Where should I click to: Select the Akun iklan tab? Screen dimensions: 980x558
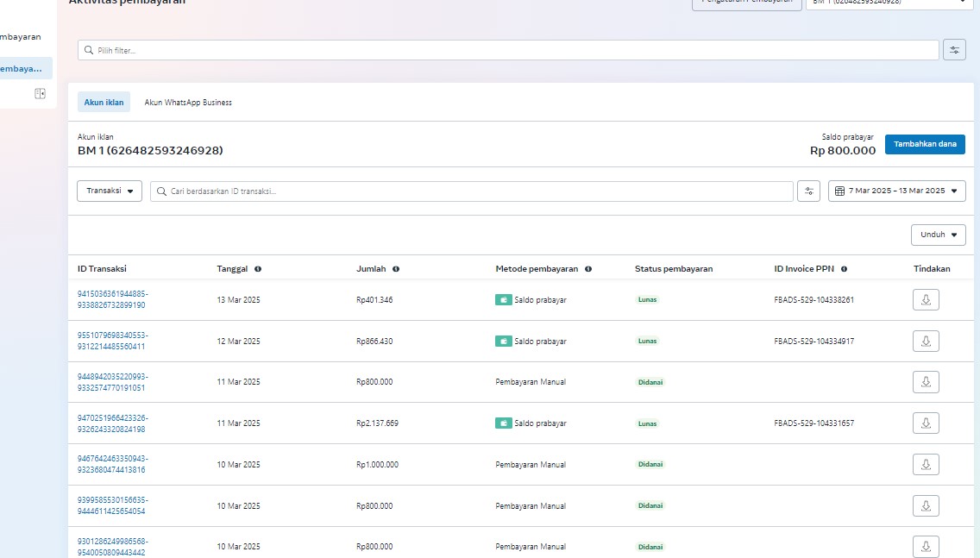click(x=104, y=103)
